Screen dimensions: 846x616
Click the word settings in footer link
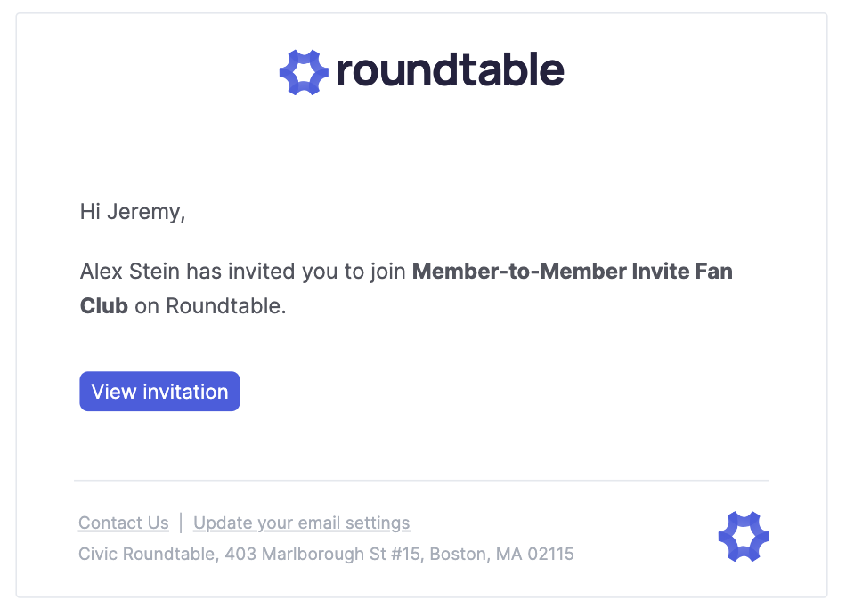[x=378, y=523]
